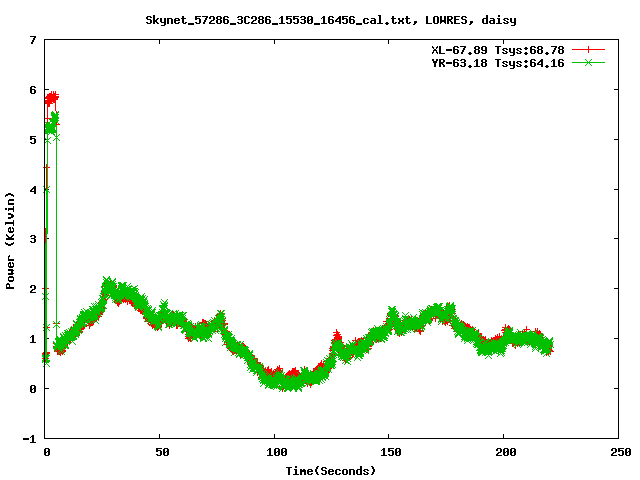
Task: Click the Power (Kelvin) axis label
Action: click(10, 241)
